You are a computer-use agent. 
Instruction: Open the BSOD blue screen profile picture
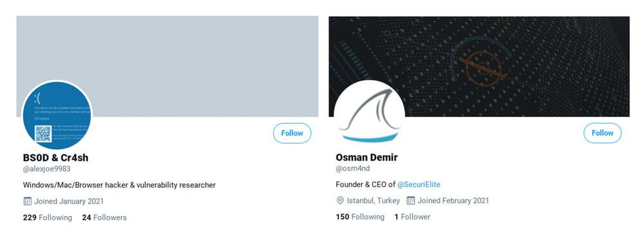pos(57,115)
